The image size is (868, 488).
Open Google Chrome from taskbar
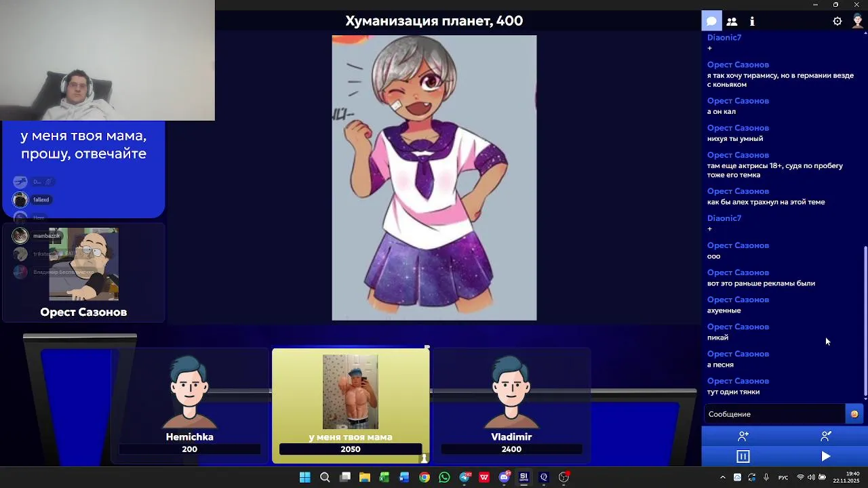pyautogui.click(x=425, y=477)
